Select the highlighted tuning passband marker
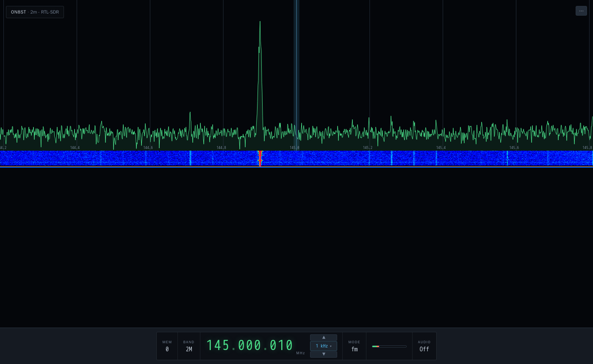The image size is (593, 364). [296, 75]
